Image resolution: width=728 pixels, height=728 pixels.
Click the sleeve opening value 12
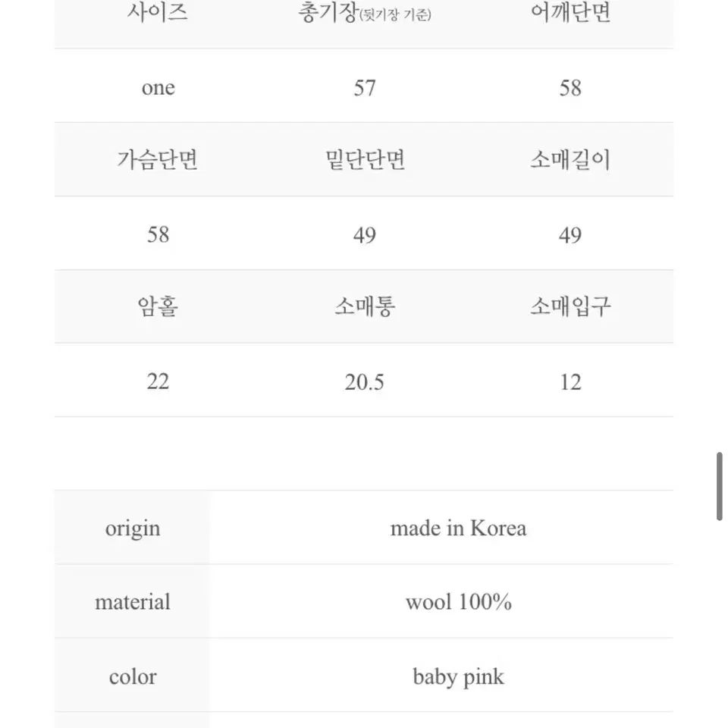(x=570, y=382)
